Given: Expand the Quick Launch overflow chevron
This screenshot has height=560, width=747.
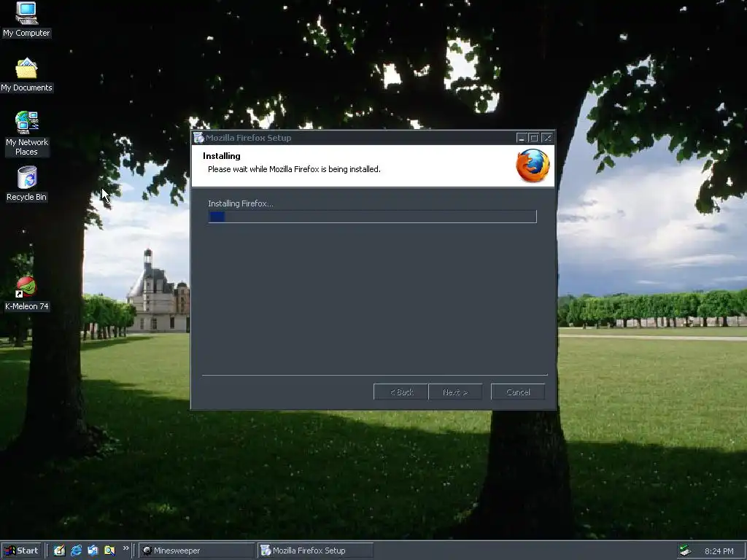Looking at the screenshot, I should (x=125, y=548).
